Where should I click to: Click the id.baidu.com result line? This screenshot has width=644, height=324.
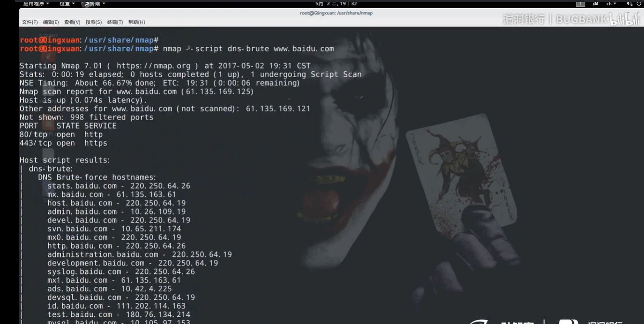coord(116,306)
